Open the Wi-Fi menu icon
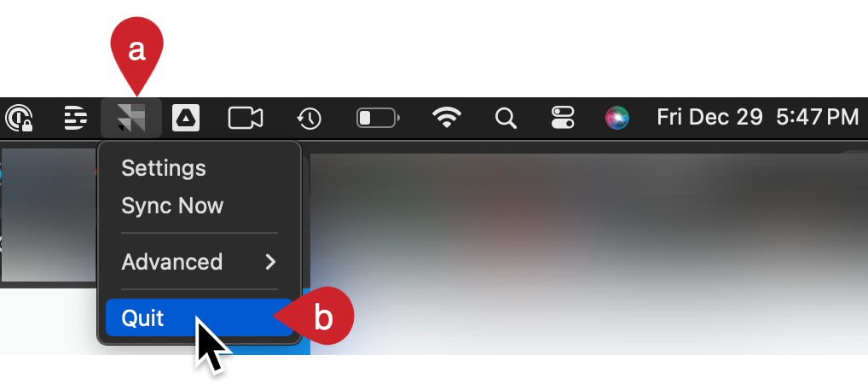 tap(446, 118)
